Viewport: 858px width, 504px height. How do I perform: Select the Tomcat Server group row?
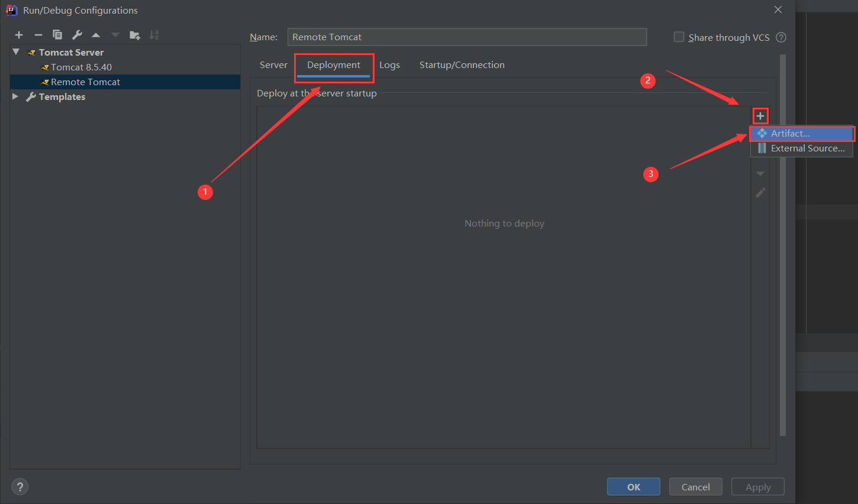click(x=125, y=53)
